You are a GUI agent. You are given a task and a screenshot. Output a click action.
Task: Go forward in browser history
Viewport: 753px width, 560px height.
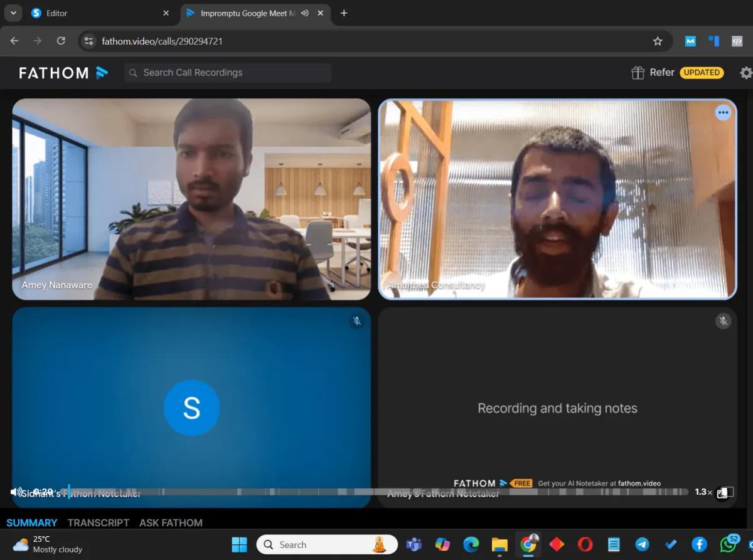pyautogui.click(x=38, y=41)
